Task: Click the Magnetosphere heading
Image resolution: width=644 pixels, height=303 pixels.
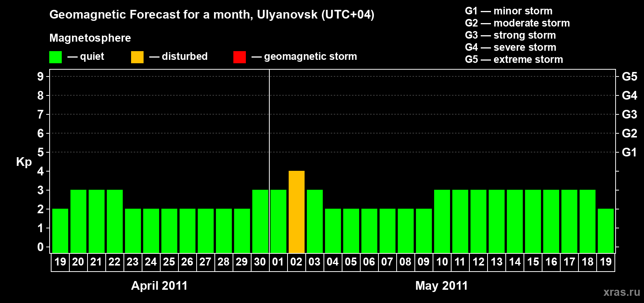Action: 90,38
